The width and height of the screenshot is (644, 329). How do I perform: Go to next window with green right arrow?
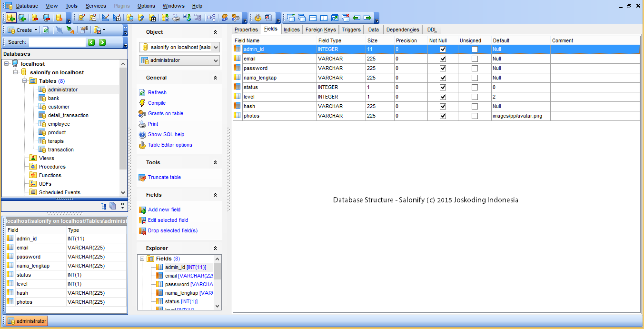367,18
